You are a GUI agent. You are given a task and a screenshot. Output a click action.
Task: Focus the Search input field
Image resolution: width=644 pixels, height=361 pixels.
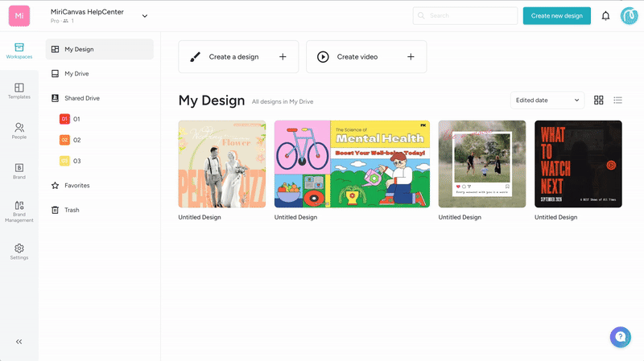coord(465,15)
